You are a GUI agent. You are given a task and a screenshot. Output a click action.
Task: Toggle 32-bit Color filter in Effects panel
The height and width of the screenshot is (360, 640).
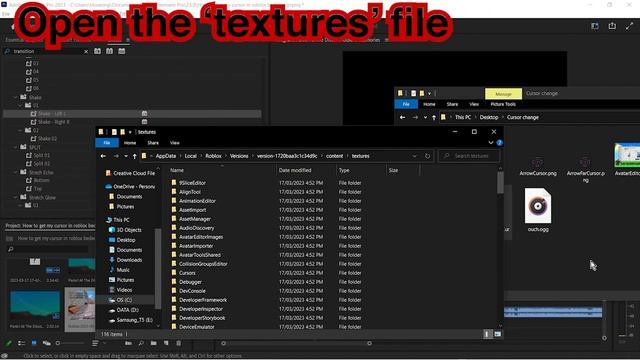(109, 51)
